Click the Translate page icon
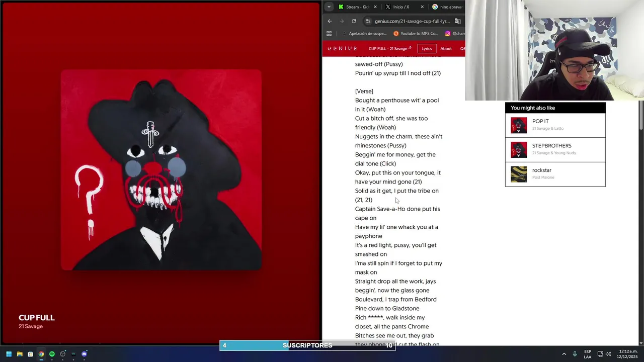This screenshot has height=362, width=644. click(458, 21)
